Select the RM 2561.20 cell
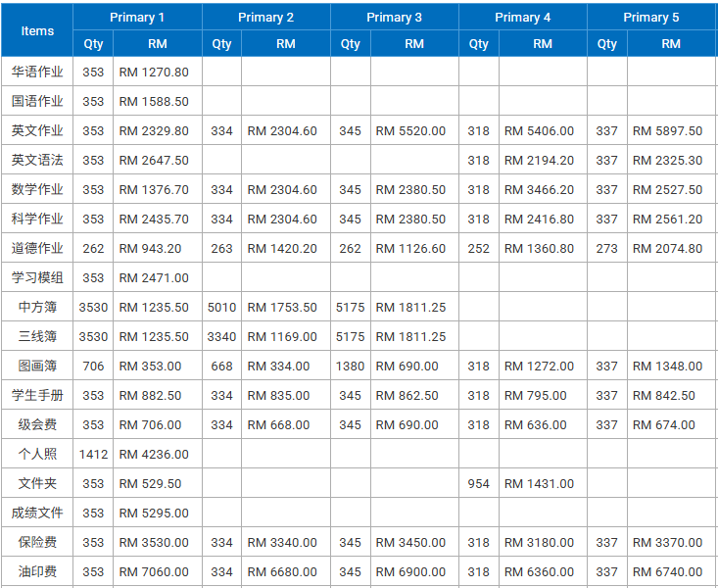This screenshot has width=718, height=588. click(x=672, y=219)
